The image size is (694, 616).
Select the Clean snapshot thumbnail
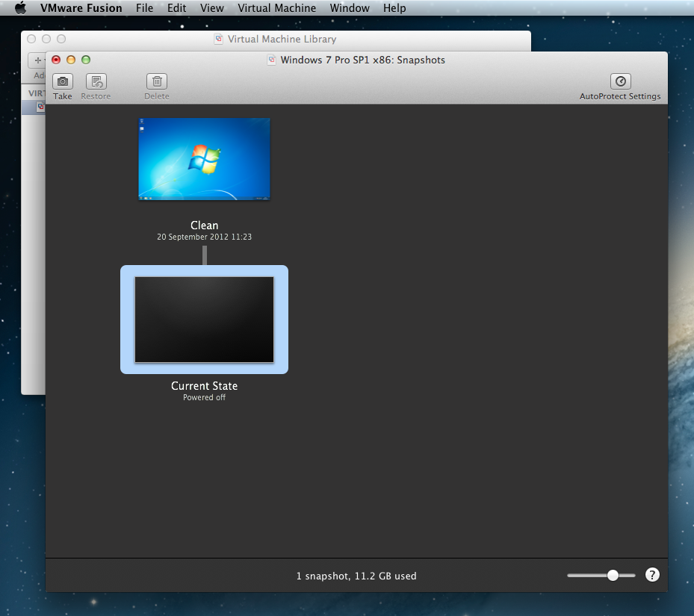pyautogui.click(x=204, y=158)
